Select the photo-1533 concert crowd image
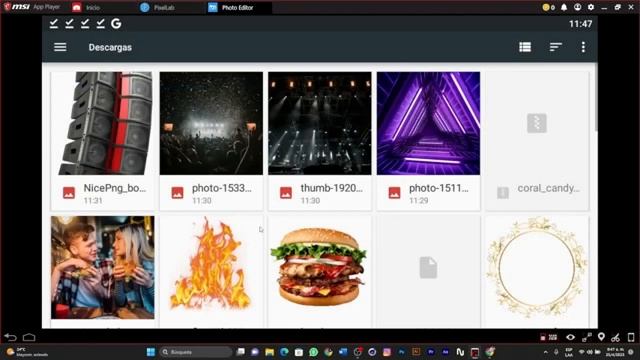640x360 pixels. (211, 123)
